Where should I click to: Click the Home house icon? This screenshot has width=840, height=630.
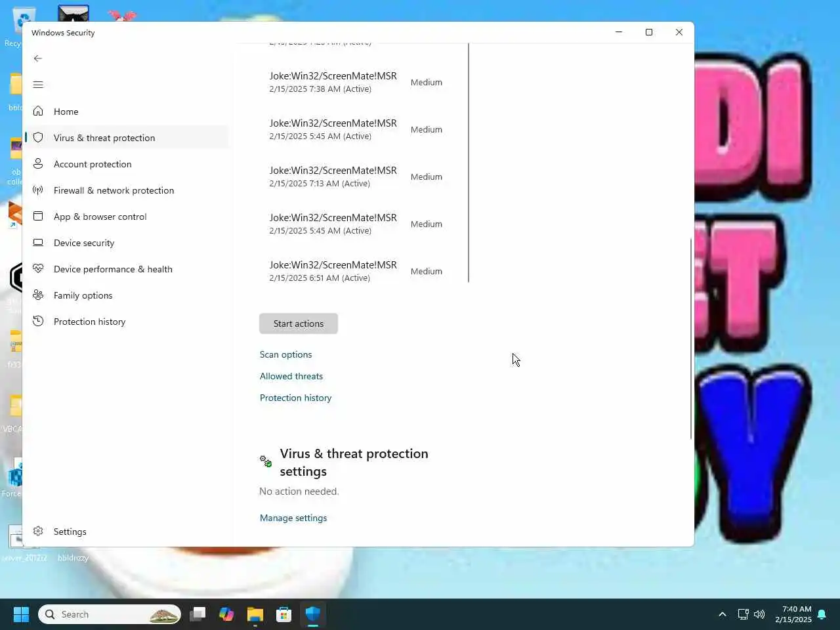coord(38,111)
